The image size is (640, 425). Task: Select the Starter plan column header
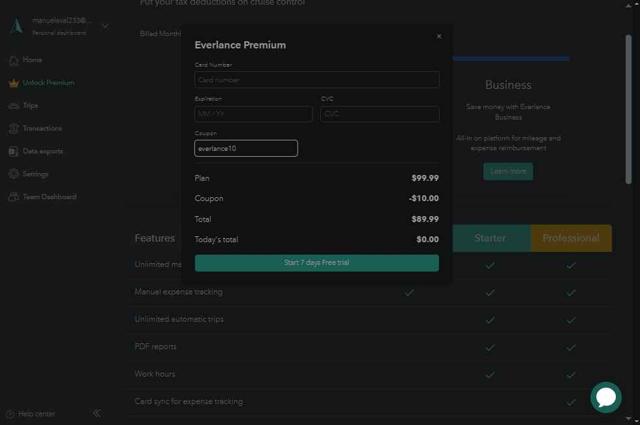point(490,238)
